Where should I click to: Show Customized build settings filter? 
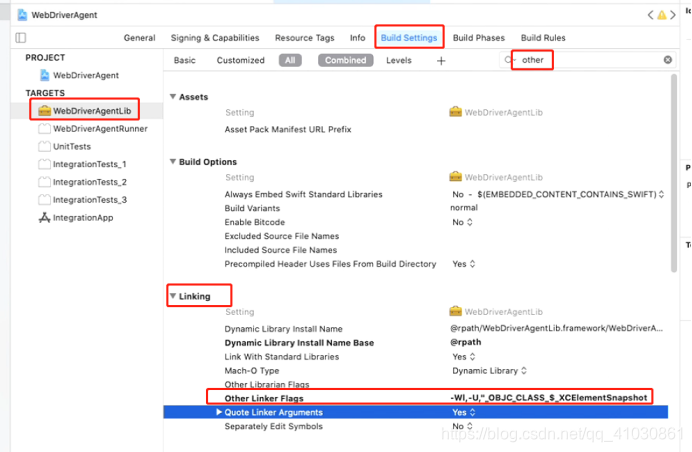[241, 60]
